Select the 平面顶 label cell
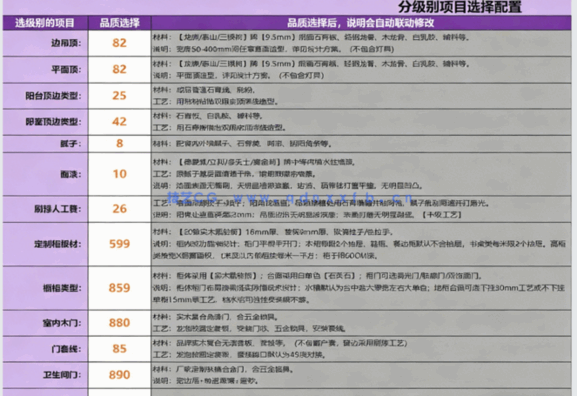Screen dimensions: 577x396 45,70
